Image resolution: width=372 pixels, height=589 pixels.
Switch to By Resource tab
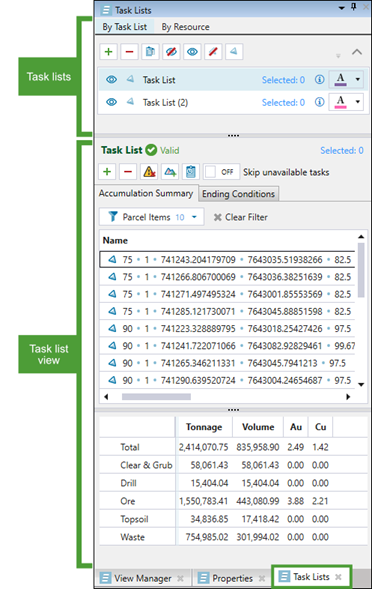point(186,27)
